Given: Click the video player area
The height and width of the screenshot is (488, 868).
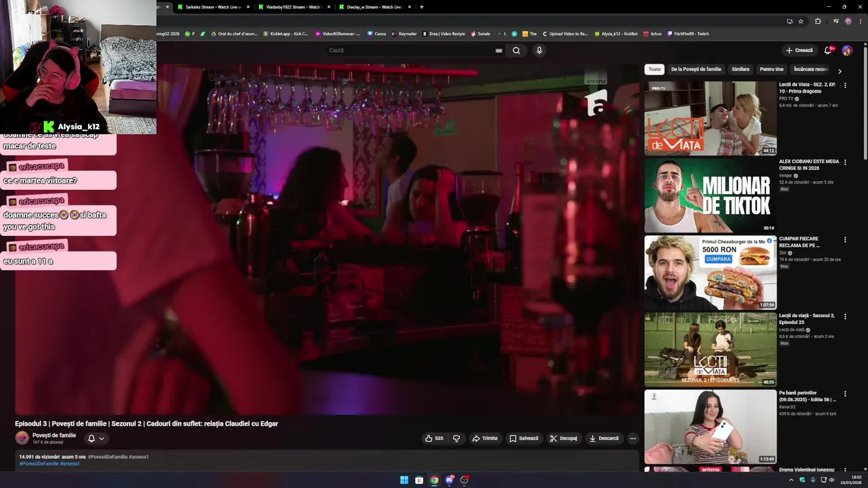Looking at the screenshot, I should tap(327, 239).
